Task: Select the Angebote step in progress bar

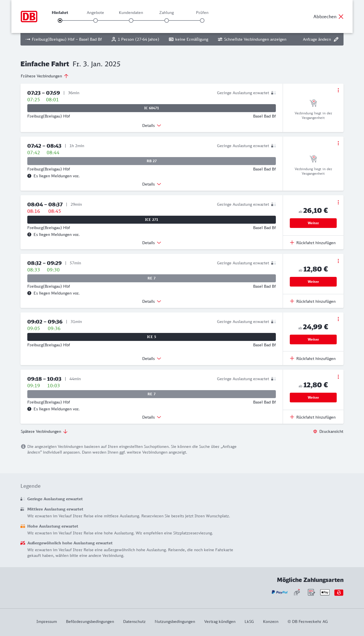Action: [96, 20]
